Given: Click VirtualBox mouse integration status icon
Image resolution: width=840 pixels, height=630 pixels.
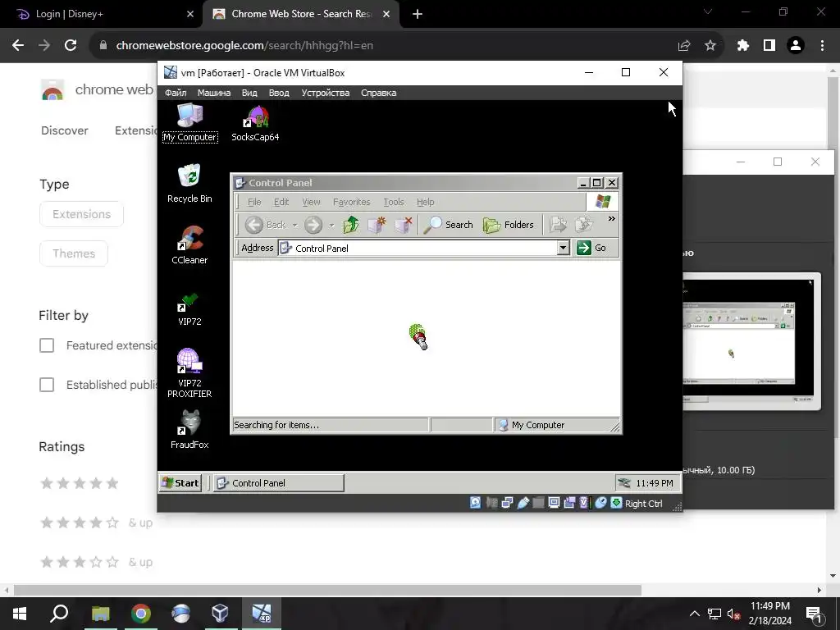Looking at the screenshot, I should pyautogui.click(x=600, y=503).
